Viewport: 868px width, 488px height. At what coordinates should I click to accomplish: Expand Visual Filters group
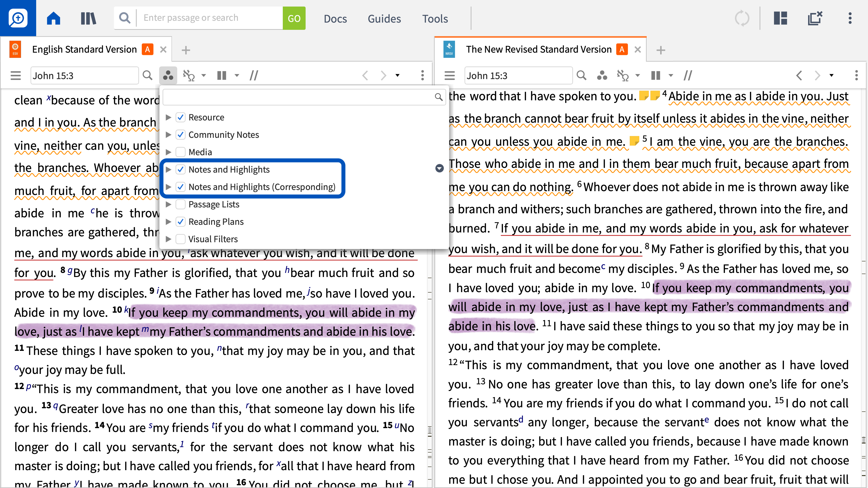point(168,239)
